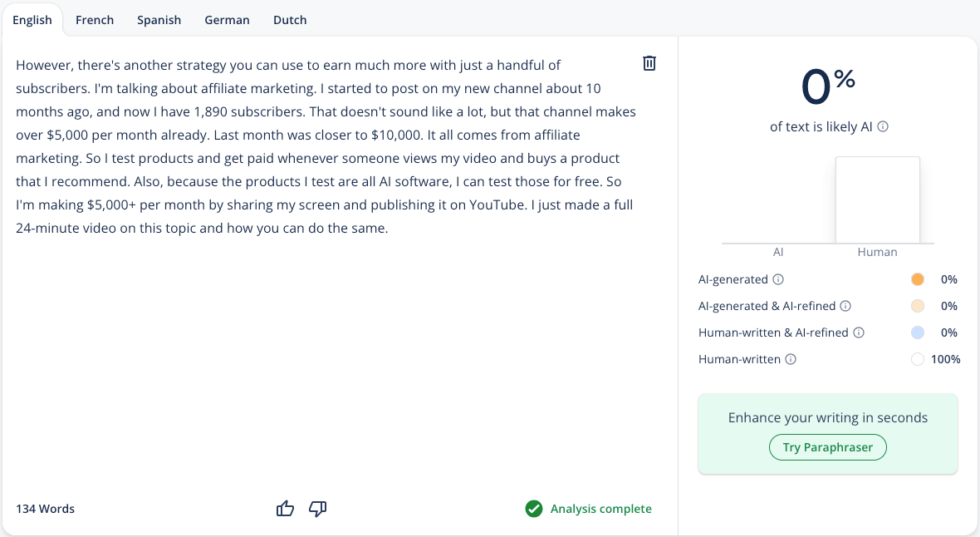Open info icon beside Human-written & AI-refined
Image resolution: width=980 pixels, height=537 pixels.
pyautogui.click(x=859, y=333)
